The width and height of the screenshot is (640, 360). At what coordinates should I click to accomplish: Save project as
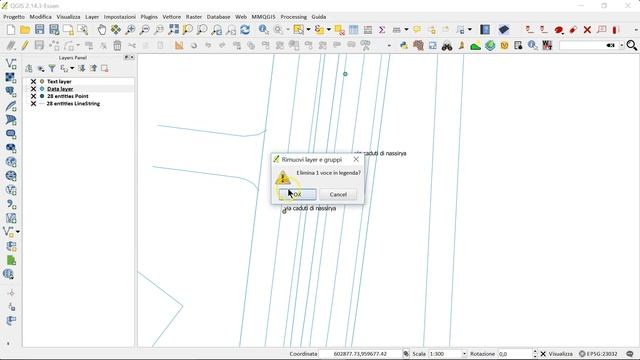click(x=54, y=29)
